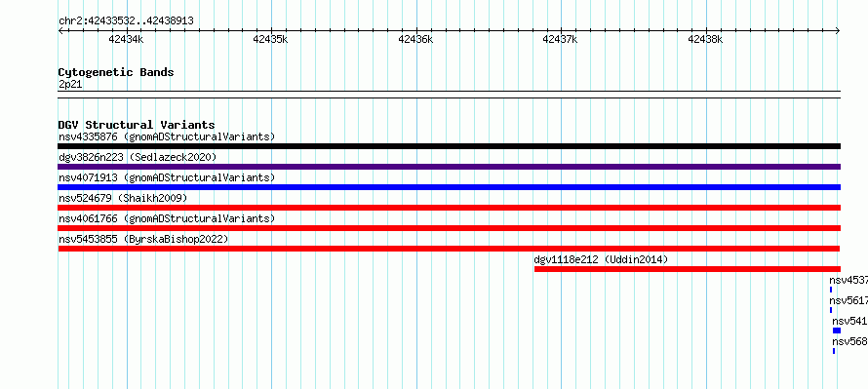Open the nsv4071913 gnomADStructuralVariants label
This screenshot has width=868, height=389.
[x=167, y=177]
